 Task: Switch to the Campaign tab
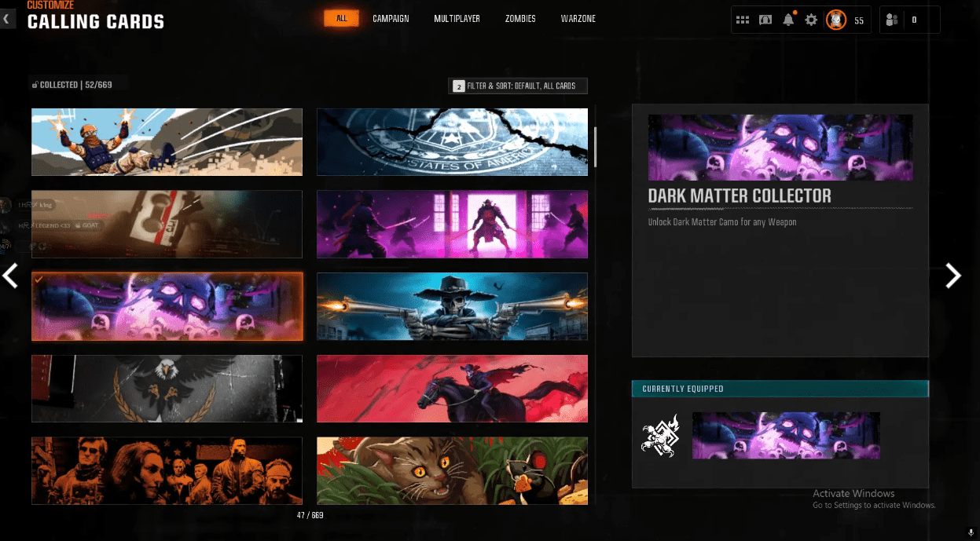pyautogui.click(x=391, y=18)
